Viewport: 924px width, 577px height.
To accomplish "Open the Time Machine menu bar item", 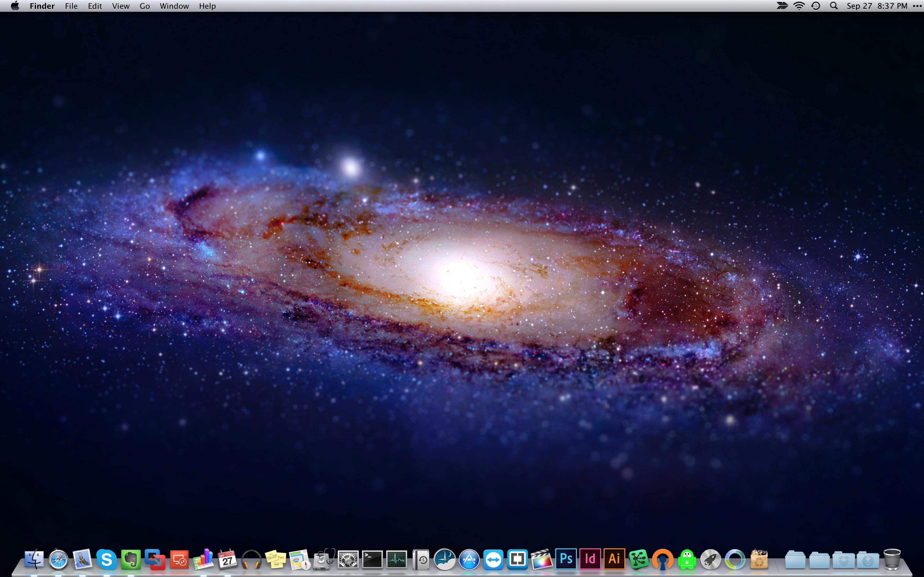I will click(816, 6).
